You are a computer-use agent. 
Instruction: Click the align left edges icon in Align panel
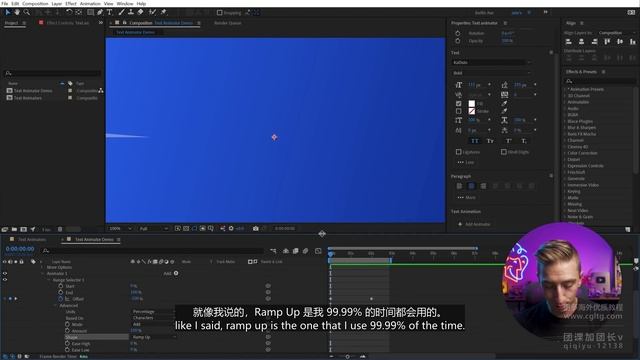(x=569, y=42)
